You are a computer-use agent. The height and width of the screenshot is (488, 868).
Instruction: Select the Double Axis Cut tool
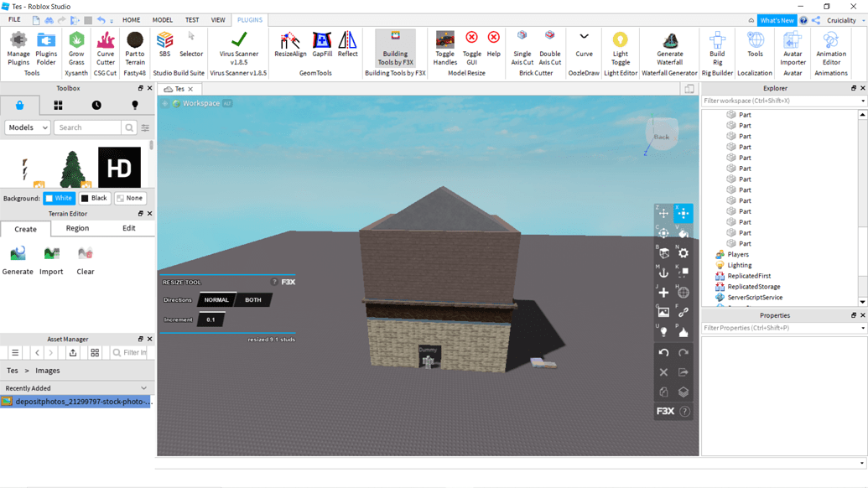pos(549,49)
